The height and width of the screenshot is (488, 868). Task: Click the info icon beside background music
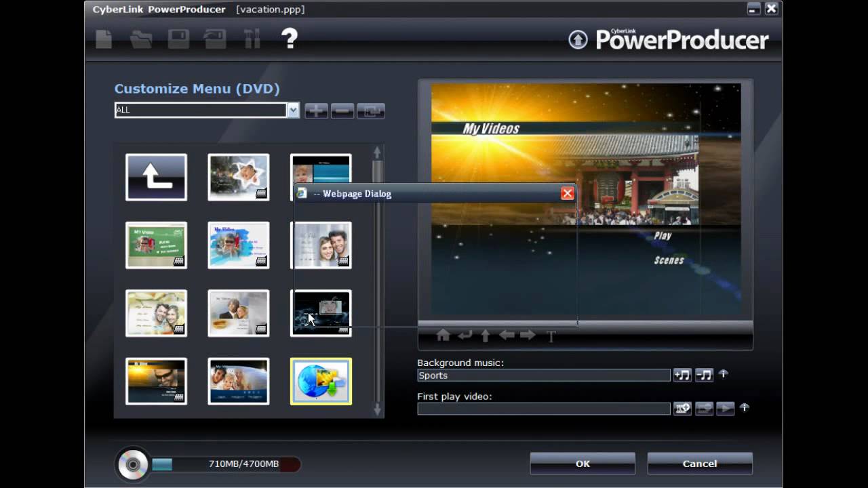tap(724, 373)
